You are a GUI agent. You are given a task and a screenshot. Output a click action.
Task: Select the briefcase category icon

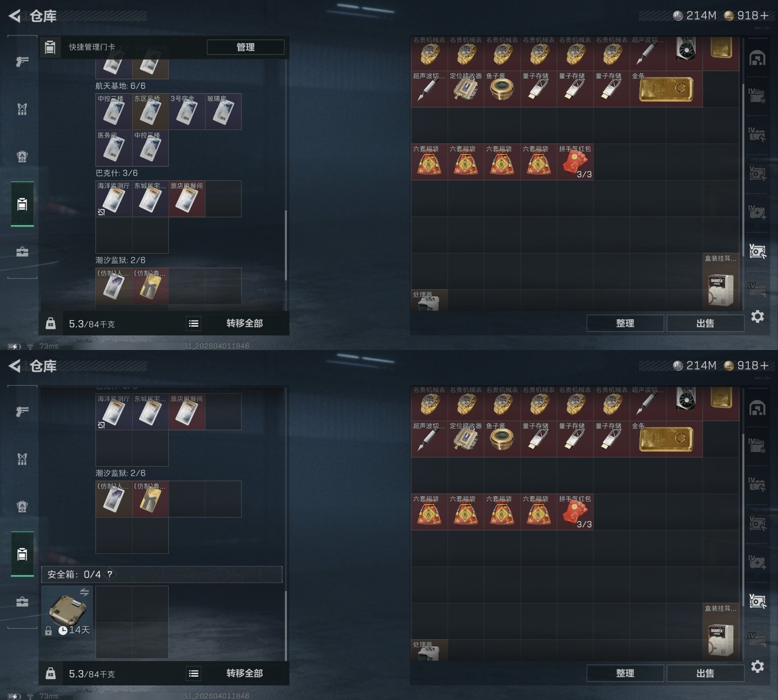coord(22,252)
